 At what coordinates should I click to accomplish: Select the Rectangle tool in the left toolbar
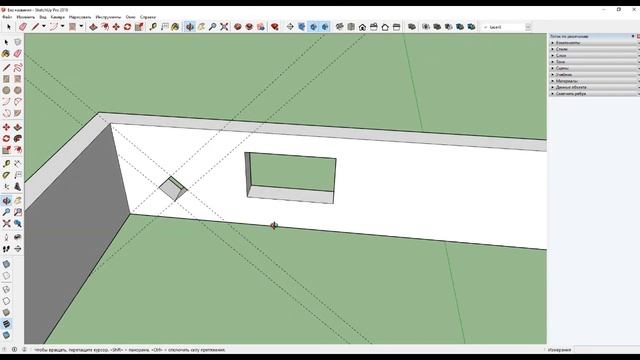tap(6, 79)
